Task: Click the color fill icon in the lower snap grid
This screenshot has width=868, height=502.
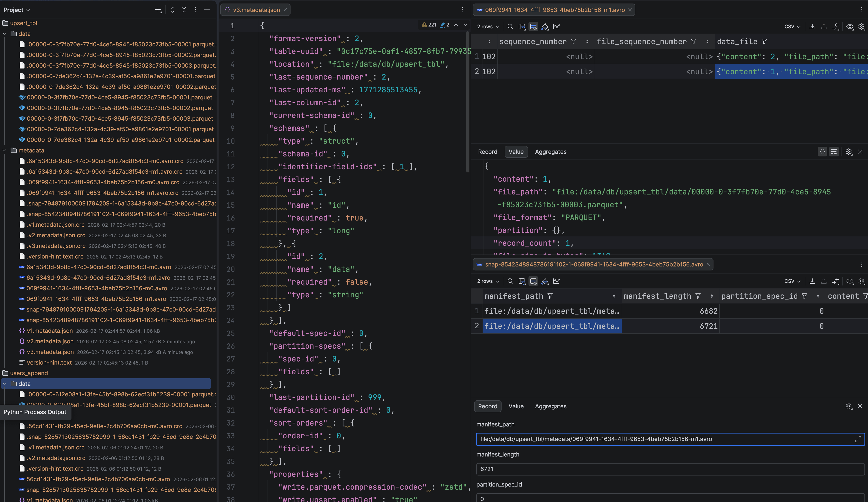Action: click(x=545, y=281)
